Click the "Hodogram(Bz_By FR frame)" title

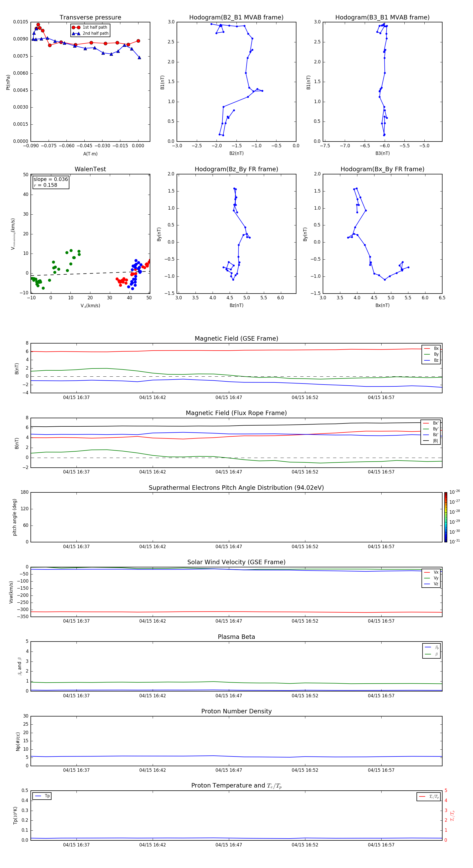click(x=236, y=169)
